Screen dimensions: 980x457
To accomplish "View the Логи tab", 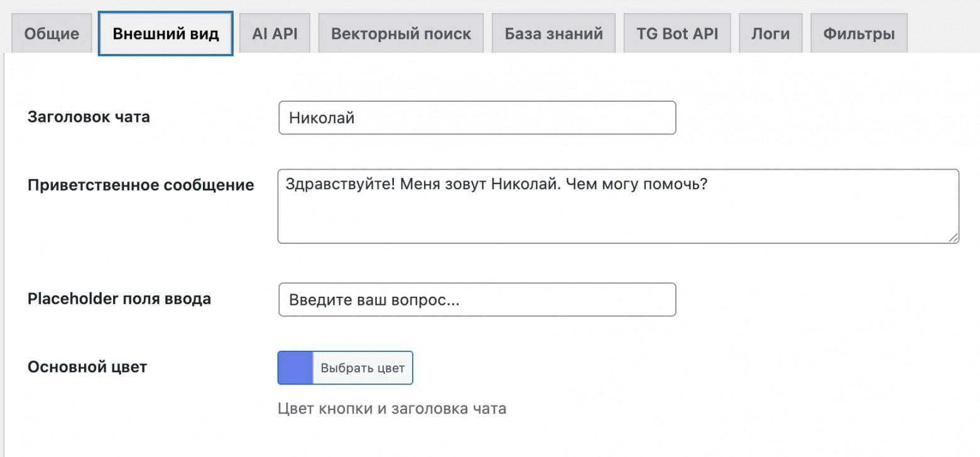I will (x=770, y=35).
